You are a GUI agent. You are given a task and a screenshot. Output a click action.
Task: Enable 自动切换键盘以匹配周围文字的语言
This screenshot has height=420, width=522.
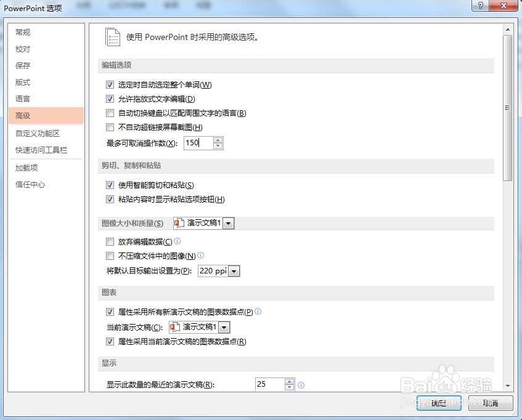pyautogui.click(x=110, y=113)
